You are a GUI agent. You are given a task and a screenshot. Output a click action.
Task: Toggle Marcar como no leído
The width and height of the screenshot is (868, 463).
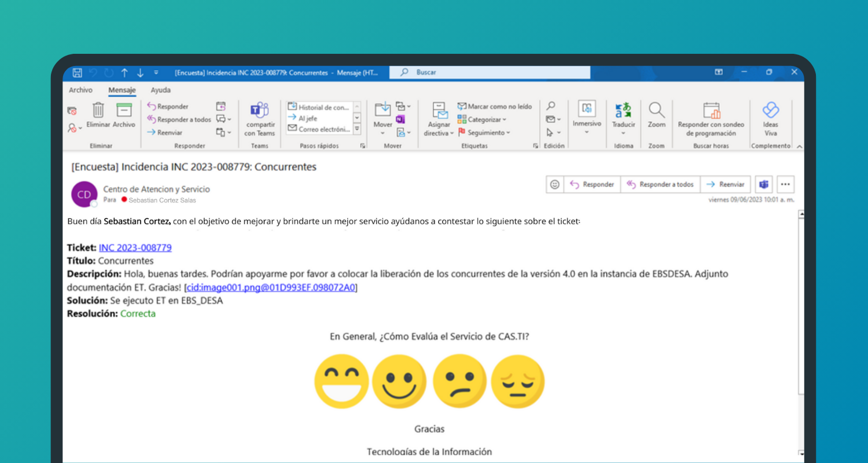[495, 106]
